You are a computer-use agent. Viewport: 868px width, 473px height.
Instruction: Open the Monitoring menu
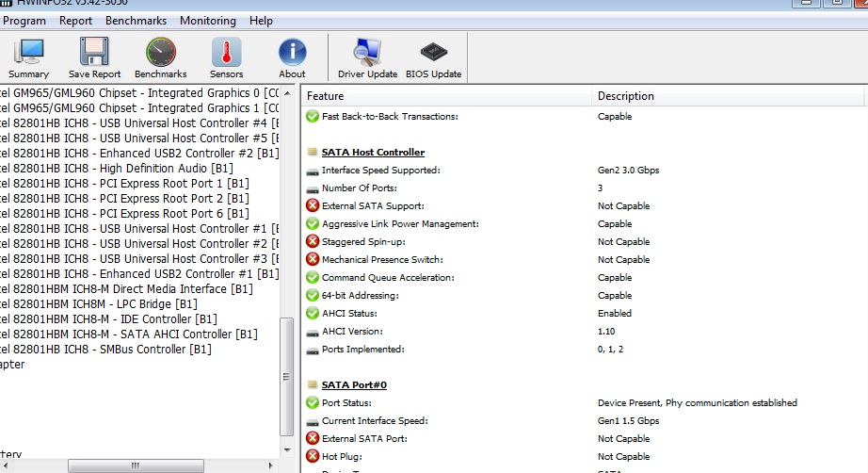pos(208,21)
